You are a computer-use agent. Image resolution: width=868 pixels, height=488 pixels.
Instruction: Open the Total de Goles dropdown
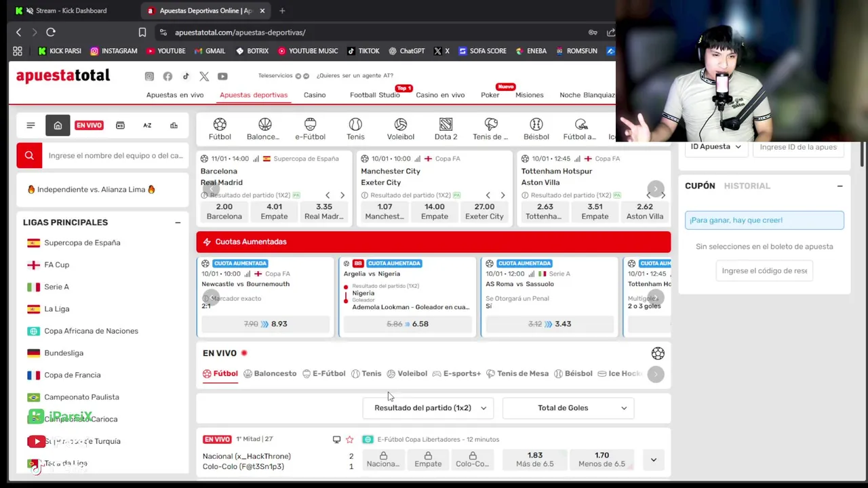point(568,408)
